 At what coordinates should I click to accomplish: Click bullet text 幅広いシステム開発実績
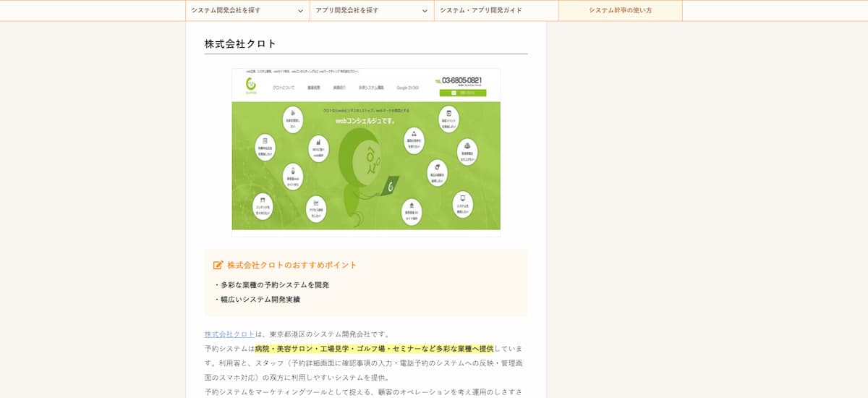point(260,300)
